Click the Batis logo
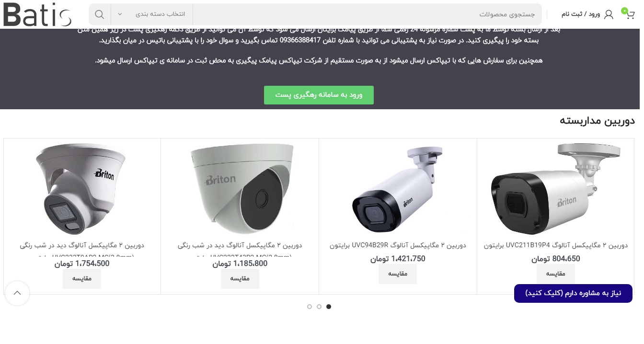Screen dimensions: 644x344 37,14
